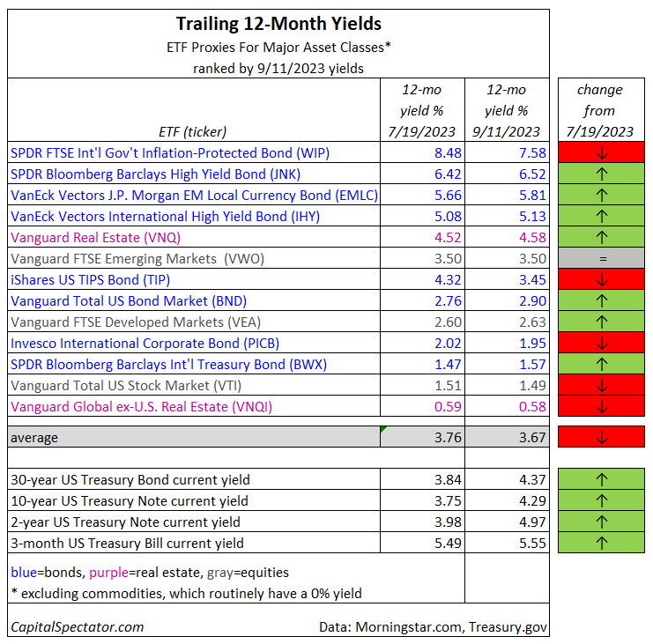This screenshot has width=653, height=644.
Task: Click 3-month Treasury Bill value 5.49
Action: (448, 544)
